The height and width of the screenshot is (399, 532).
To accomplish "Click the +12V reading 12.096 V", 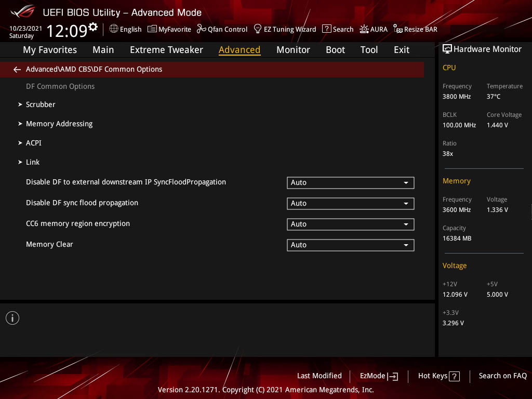I will [x=455, y=295].
